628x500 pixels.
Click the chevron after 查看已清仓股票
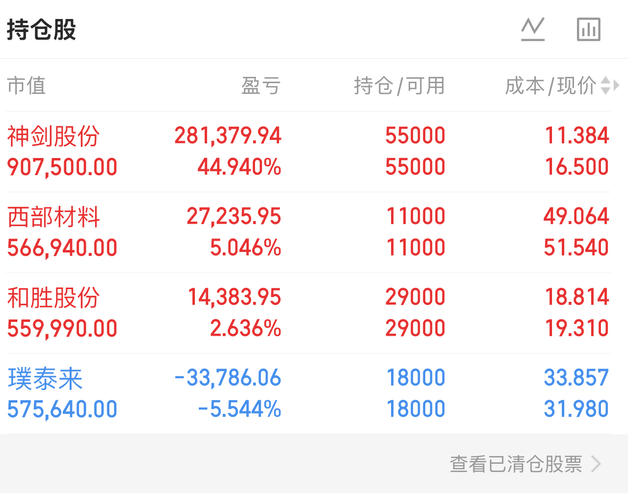(597, 464)
